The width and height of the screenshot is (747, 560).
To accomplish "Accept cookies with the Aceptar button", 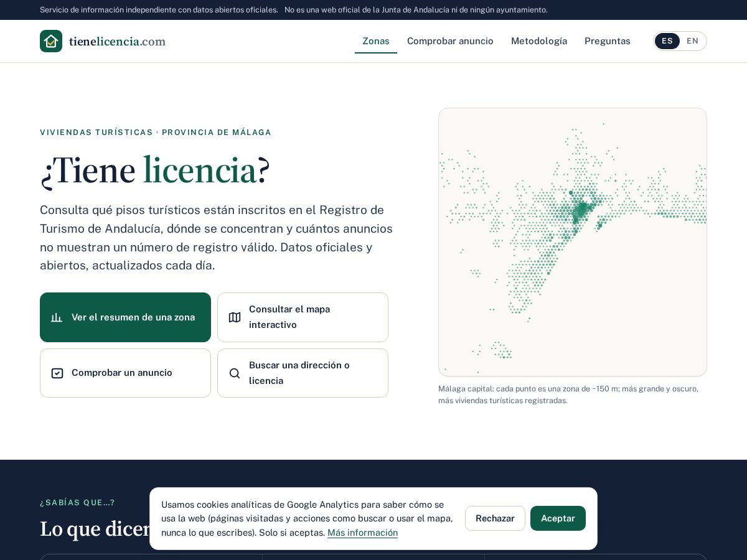I will [558, 518].
